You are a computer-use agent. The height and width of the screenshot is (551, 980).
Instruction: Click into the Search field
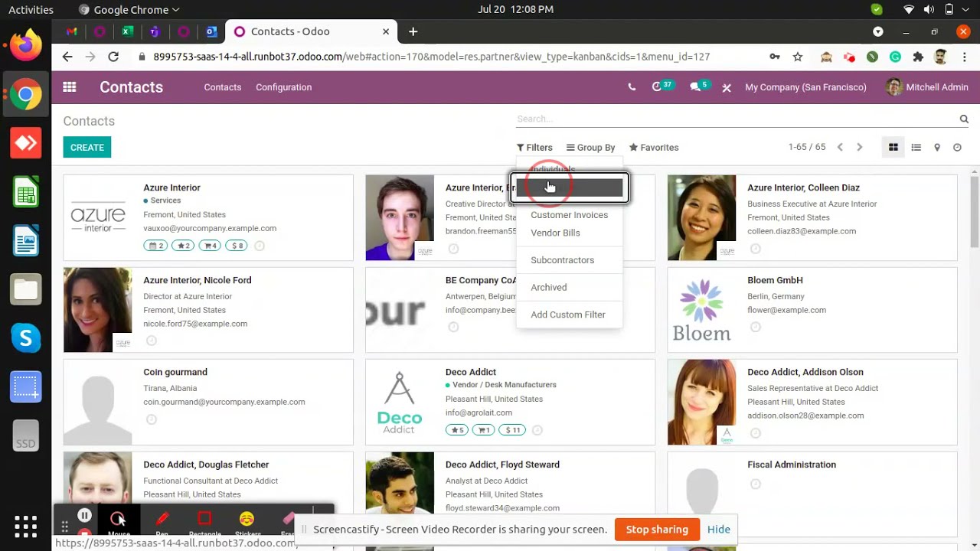tap(735, 119)
